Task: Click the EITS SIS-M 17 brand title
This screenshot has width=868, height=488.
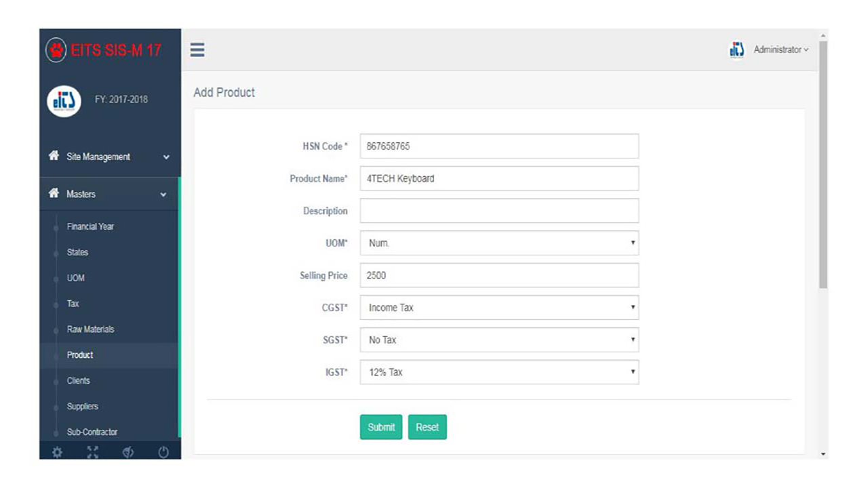Action: 116,50
